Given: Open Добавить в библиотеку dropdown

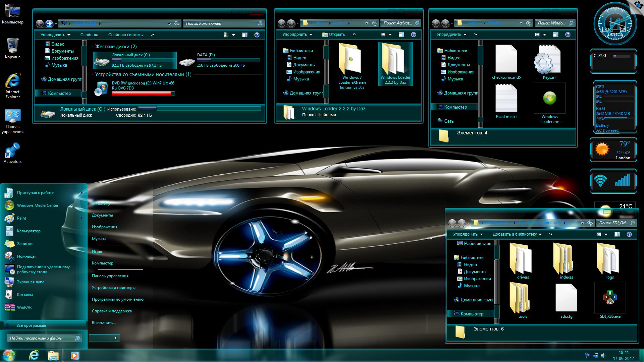Looking at the screenshot, I should pos(517,234).
